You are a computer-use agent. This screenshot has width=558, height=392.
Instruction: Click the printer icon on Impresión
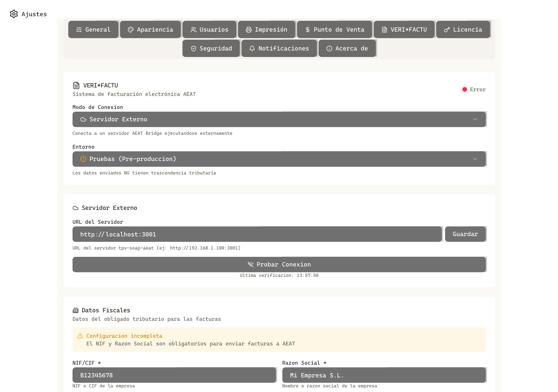[248, 29]
